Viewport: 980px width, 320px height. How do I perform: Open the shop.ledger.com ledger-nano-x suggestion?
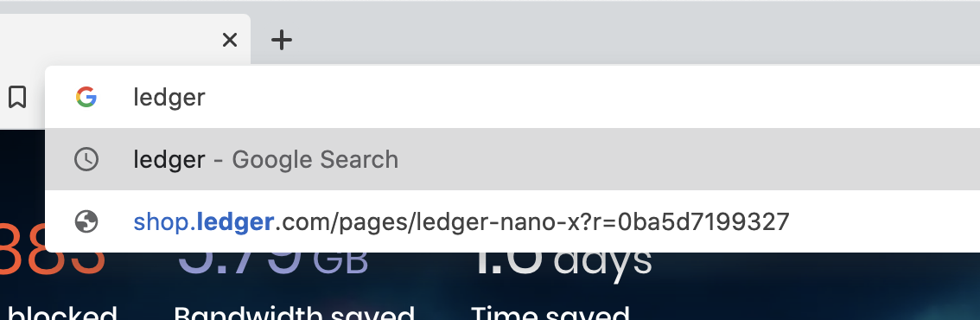point(512,221)
